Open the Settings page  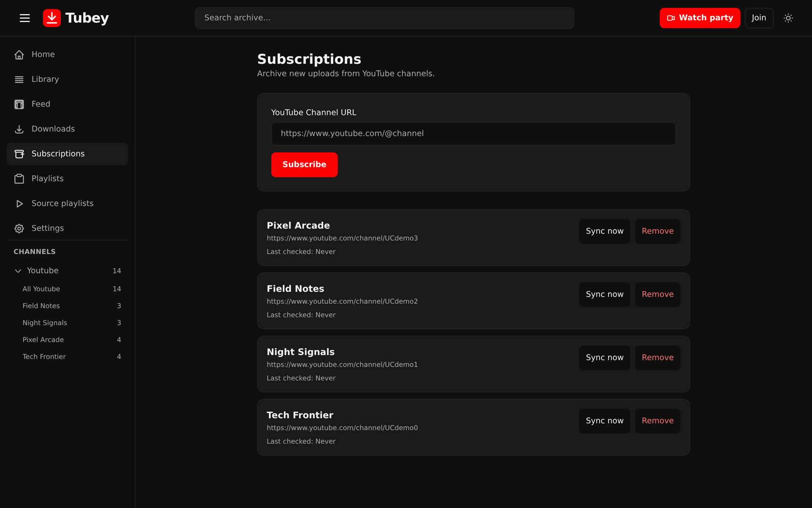pos(67,229)
